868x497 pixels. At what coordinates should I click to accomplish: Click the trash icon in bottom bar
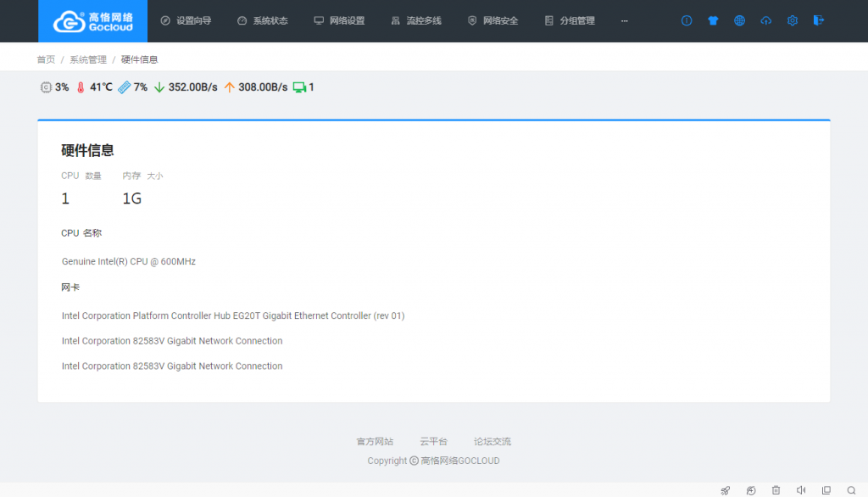(x=776, y=490)
